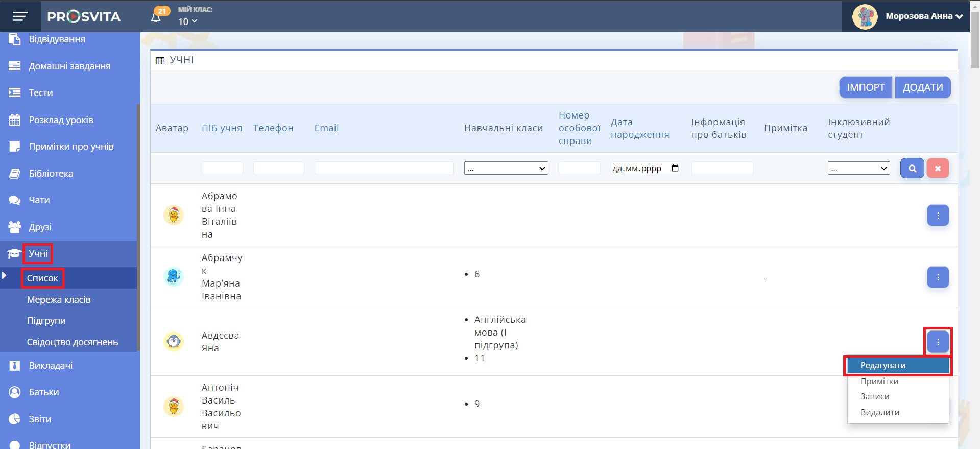Image resolution: width=980 pixels, height=449 pixels.
Task: Open actions menu for Абрамчук Мар'яна
Action: tap(938, 277)
